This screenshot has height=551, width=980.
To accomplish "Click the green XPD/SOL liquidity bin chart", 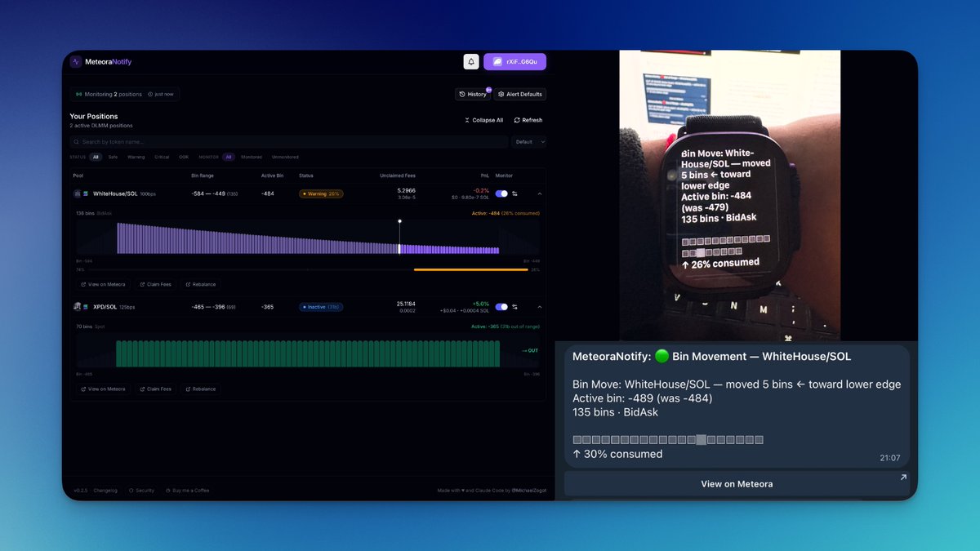I will point(308,353).
